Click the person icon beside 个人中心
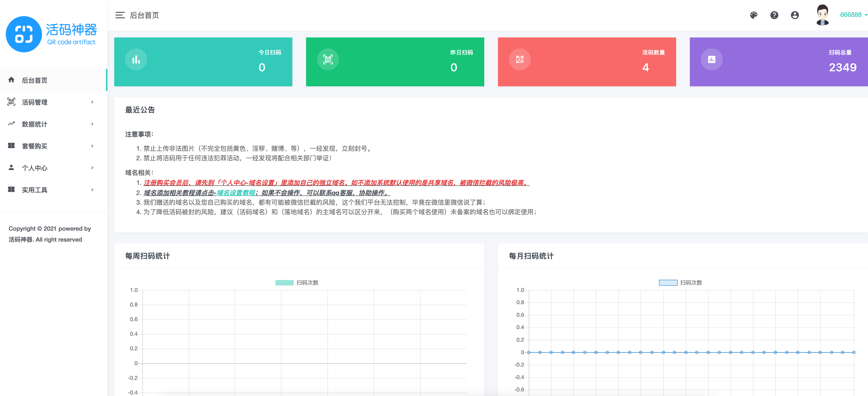The height and width of the screenshot is (396, 868). 11,167
